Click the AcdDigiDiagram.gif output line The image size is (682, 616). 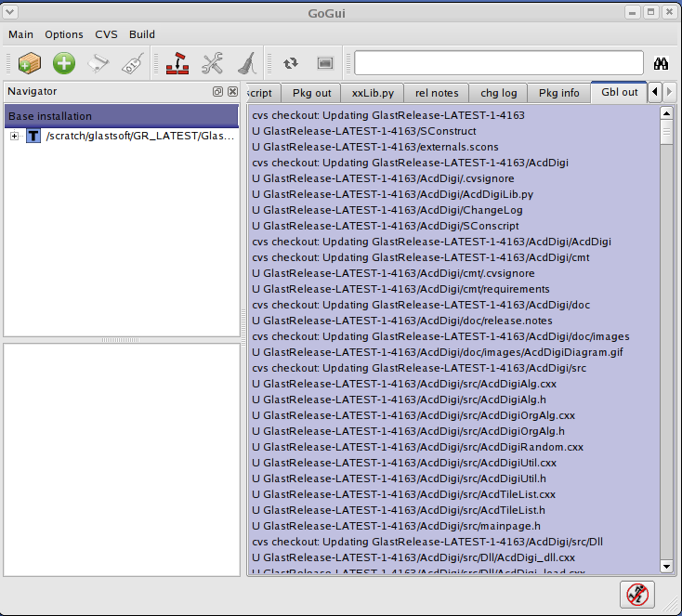tap(438, 352)
